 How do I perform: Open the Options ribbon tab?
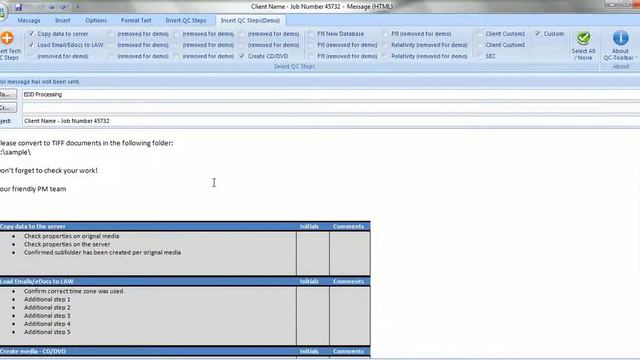96,20
